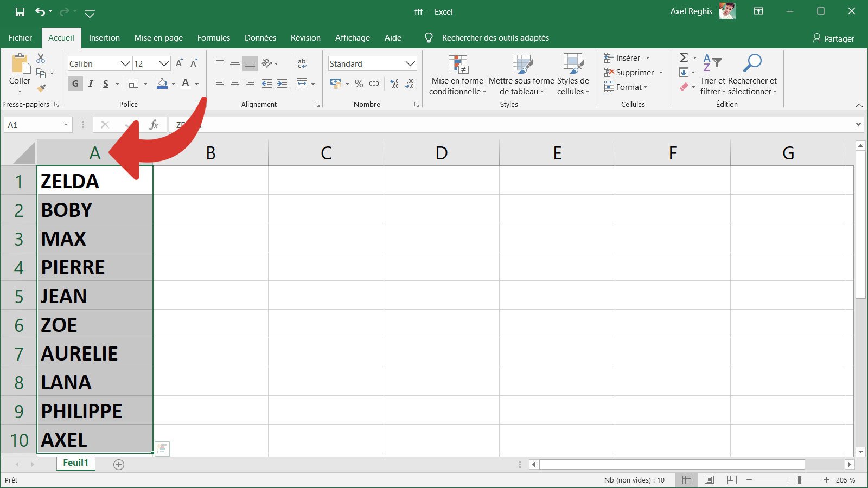Open the Données ribbon tab
This screenshot has width=868, height=488.
260,37
